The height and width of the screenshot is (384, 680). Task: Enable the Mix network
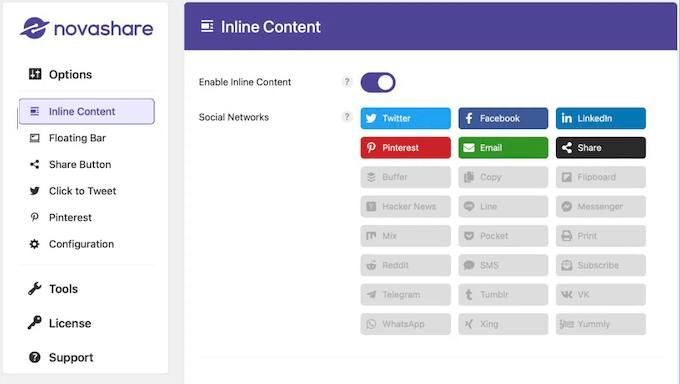(x=405, y=236)
